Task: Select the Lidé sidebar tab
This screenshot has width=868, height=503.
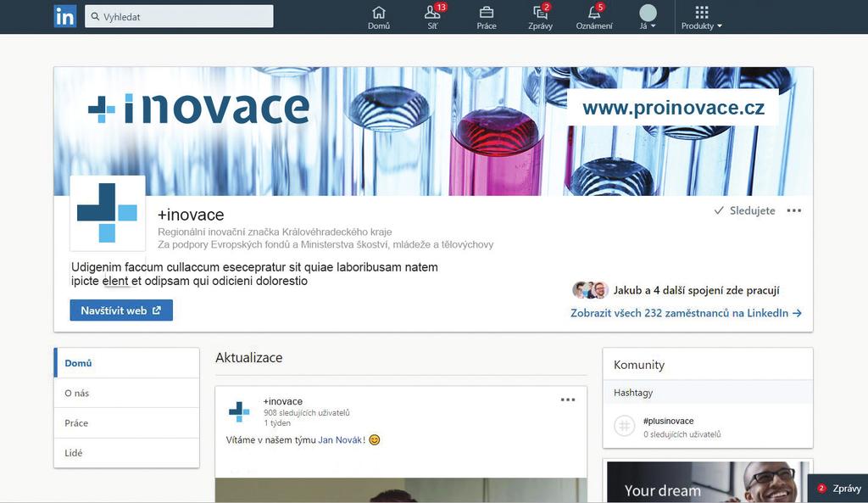Action: (x=127, y=453)
